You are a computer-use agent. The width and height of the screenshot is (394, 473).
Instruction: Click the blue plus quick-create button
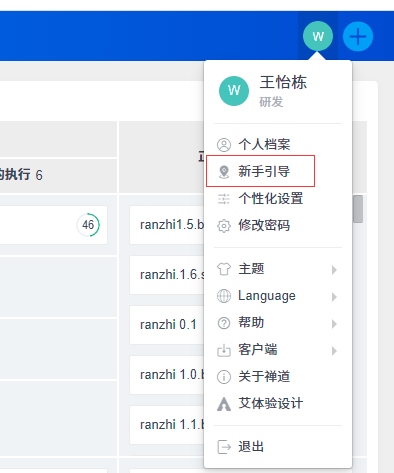(358, 36)
